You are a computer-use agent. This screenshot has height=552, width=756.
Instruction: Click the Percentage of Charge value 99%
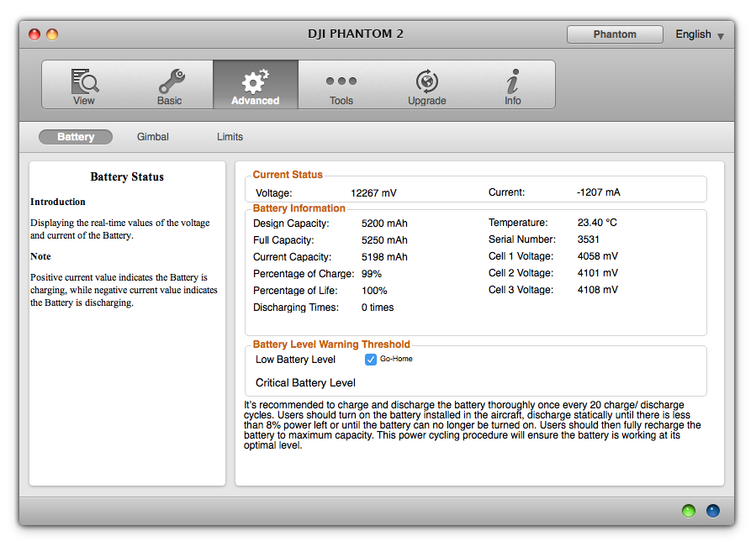tap(371, 274)
